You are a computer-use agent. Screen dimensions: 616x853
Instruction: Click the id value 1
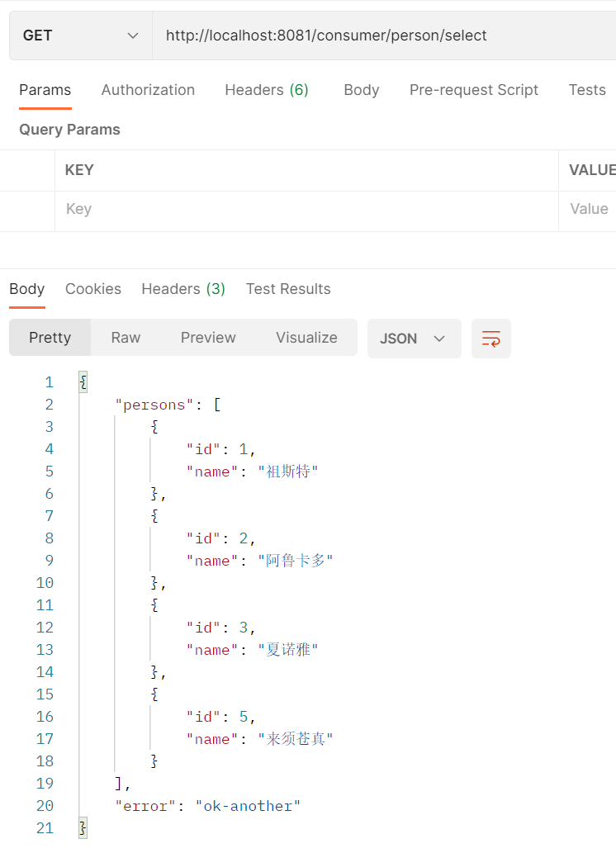[x=244, y=449]
